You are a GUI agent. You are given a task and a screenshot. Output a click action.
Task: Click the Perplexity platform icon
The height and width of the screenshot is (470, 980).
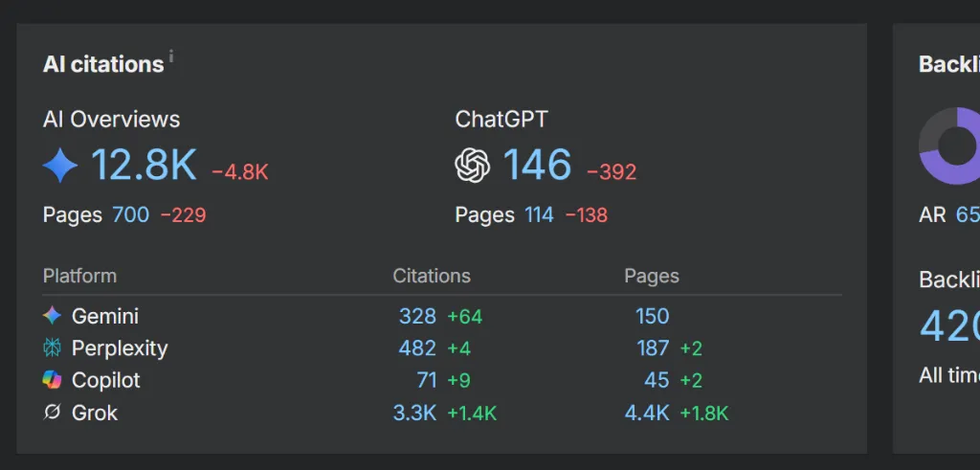coord(52,348)
